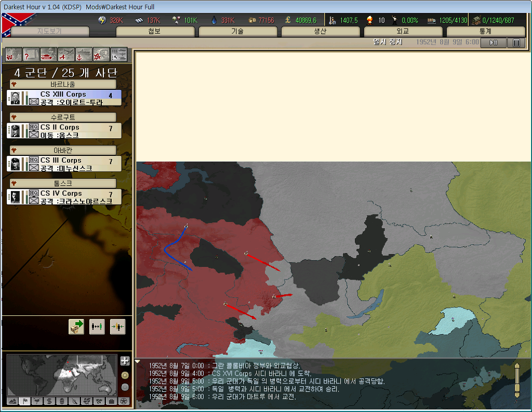Click the 바르나울 province header
Screen dimensions: 532x412
tap(63, 84)
